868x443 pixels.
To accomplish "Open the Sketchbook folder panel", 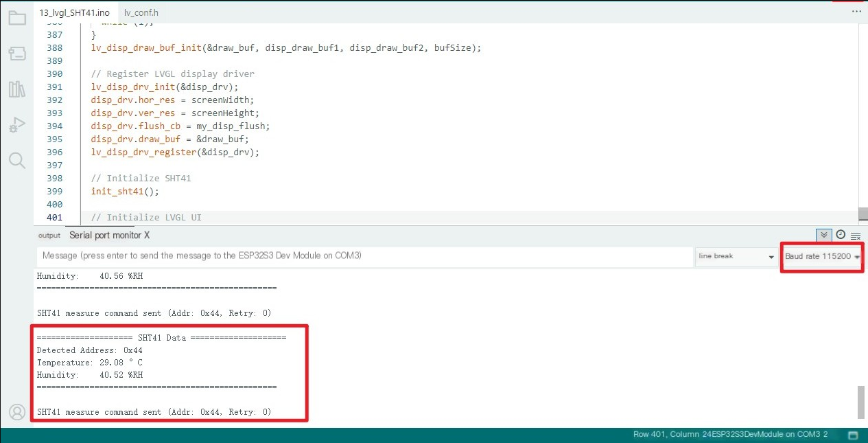I will (x=16, y=19).
